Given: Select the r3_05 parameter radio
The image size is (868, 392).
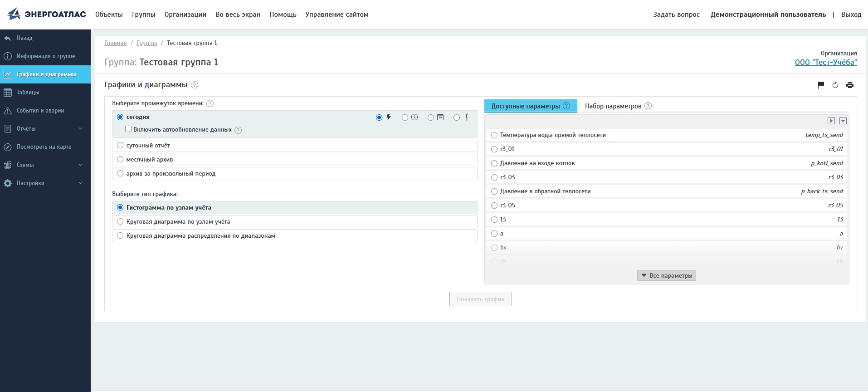Looking at the screenshot, I should pos(494,206).
